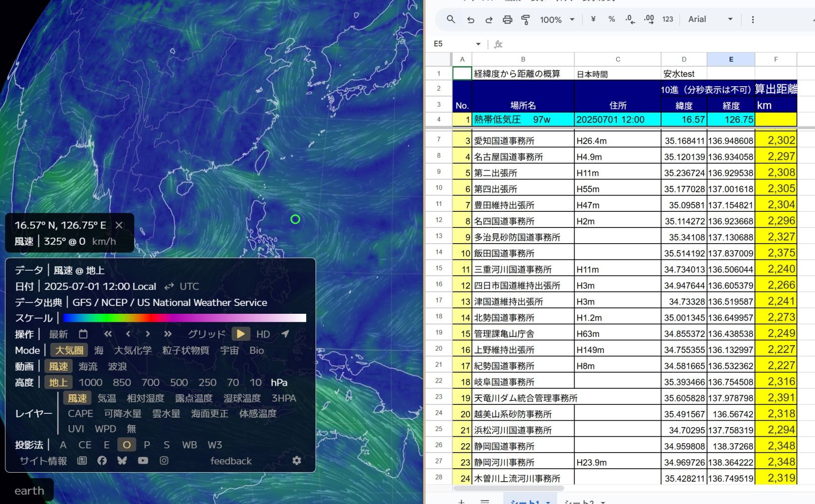Open the earth news page icon
The image size is (815, 504).
[82, 460]
